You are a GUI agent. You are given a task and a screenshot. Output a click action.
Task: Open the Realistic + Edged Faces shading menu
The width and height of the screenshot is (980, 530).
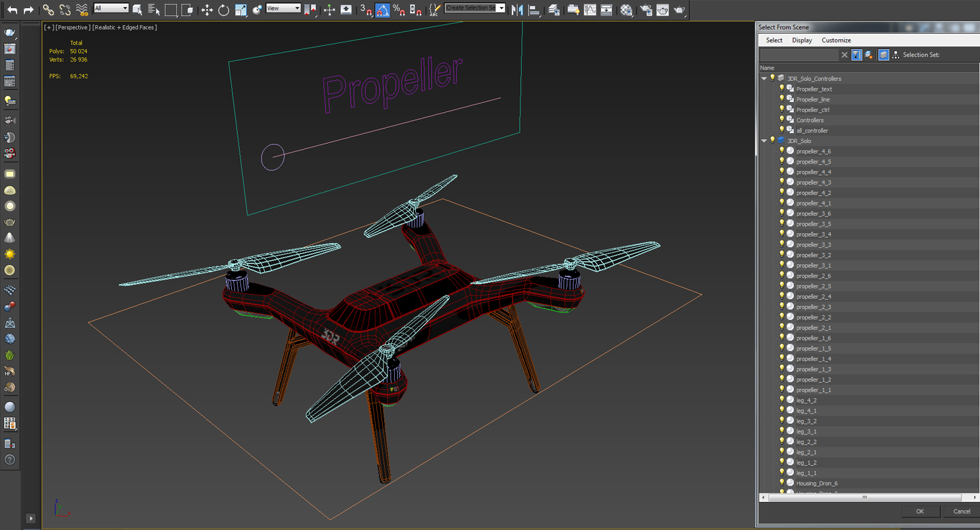click(124, 27)
